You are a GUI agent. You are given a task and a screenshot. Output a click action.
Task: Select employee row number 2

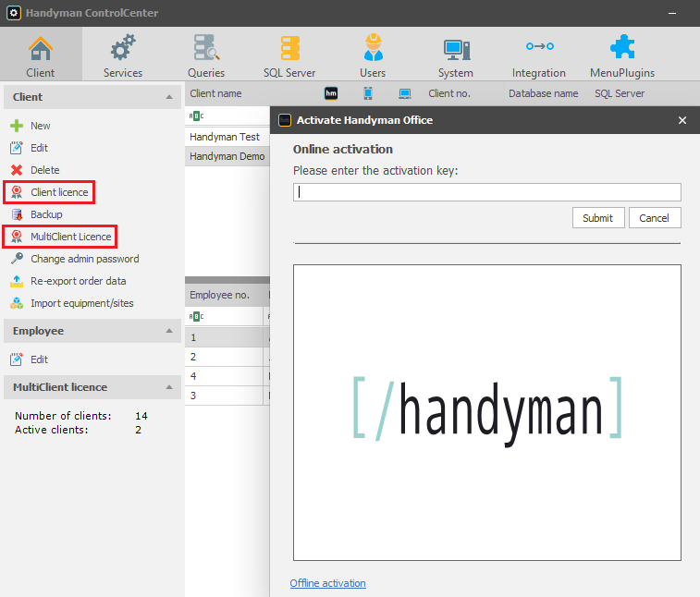[227, 357]
